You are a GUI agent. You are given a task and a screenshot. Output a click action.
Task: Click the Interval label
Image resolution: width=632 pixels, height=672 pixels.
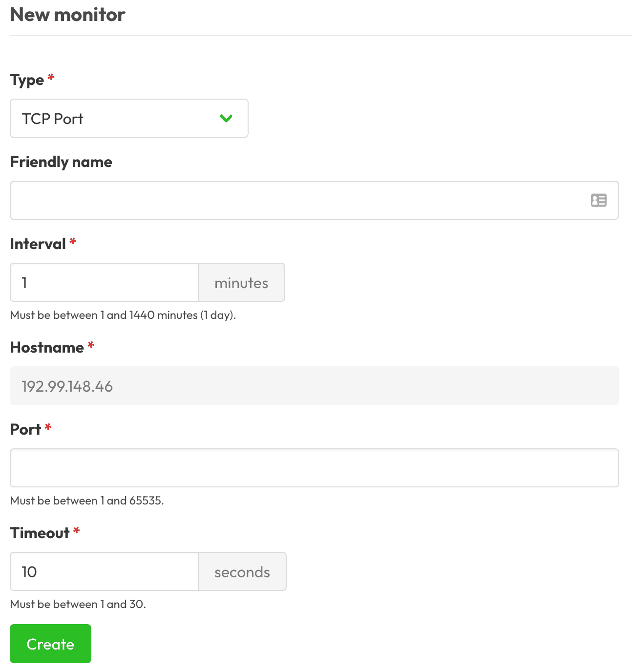point(38,243)
